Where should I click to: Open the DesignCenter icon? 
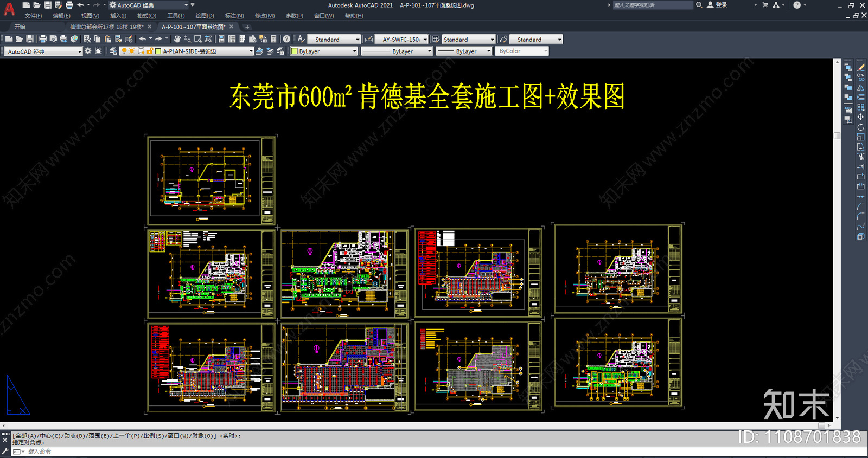(232, 39)
